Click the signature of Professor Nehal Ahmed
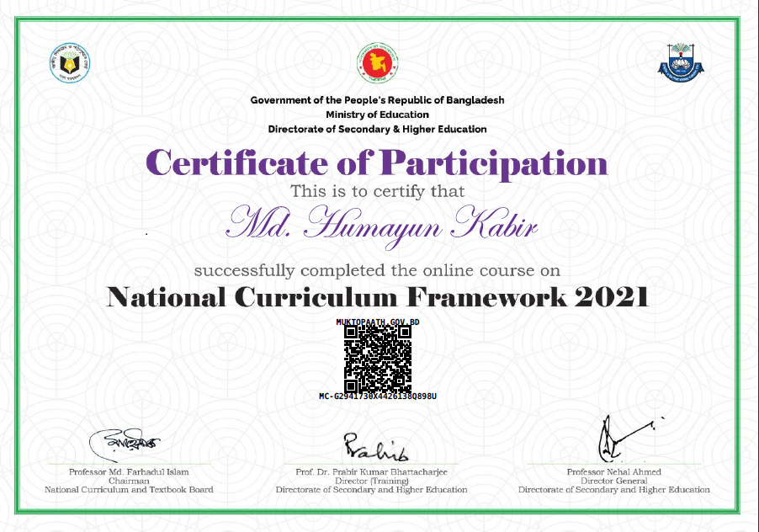The height and width of the screenshot is (532, 759). coord(629,438)
